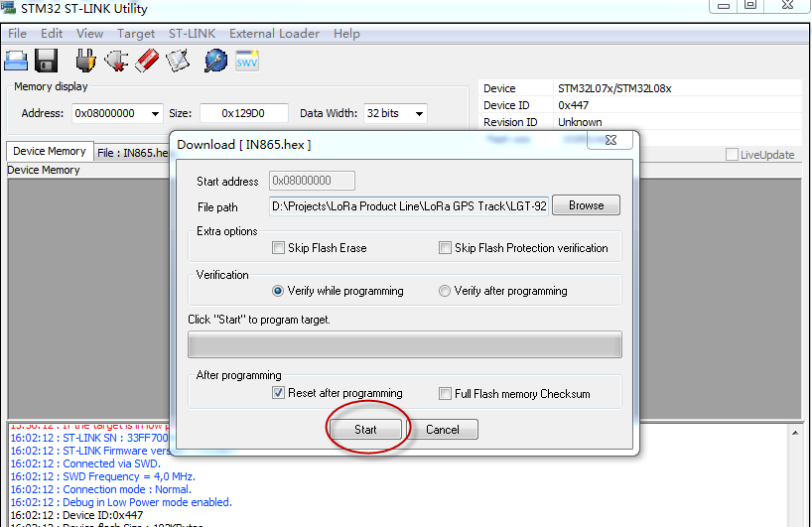Click the log scrollbar up arrow

pyautogui.click(x=795, y=433)
